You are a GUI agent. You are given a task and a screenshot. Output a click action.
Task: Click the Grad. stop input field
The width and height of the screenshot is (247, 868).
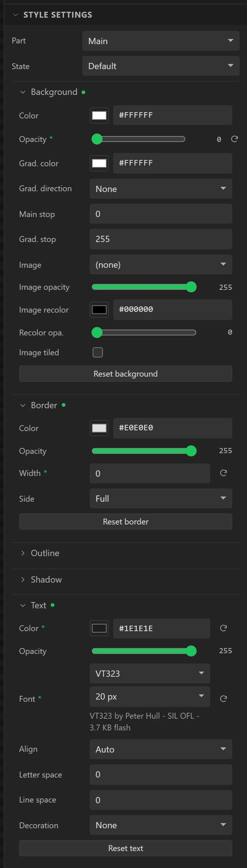point(161,239)
